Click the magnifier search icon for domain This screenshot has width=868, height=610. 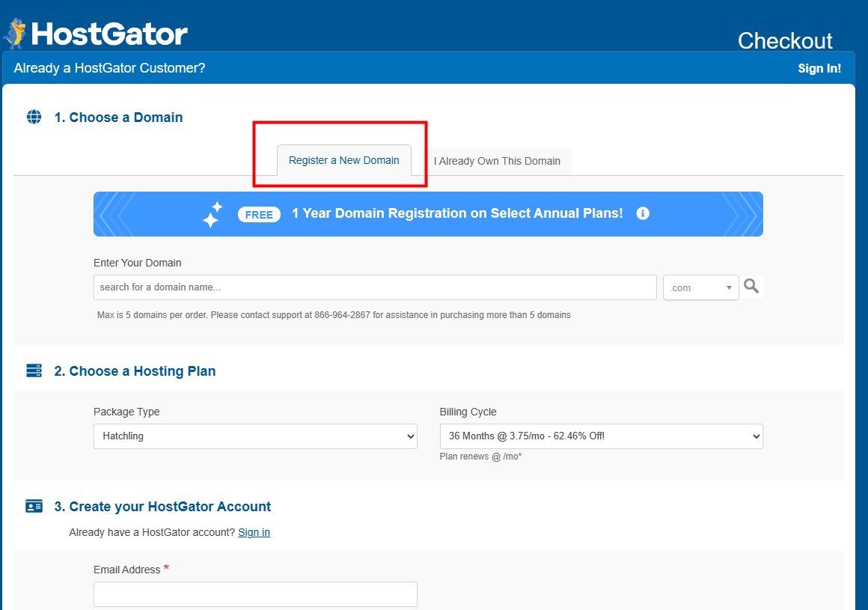coord(751,286)
